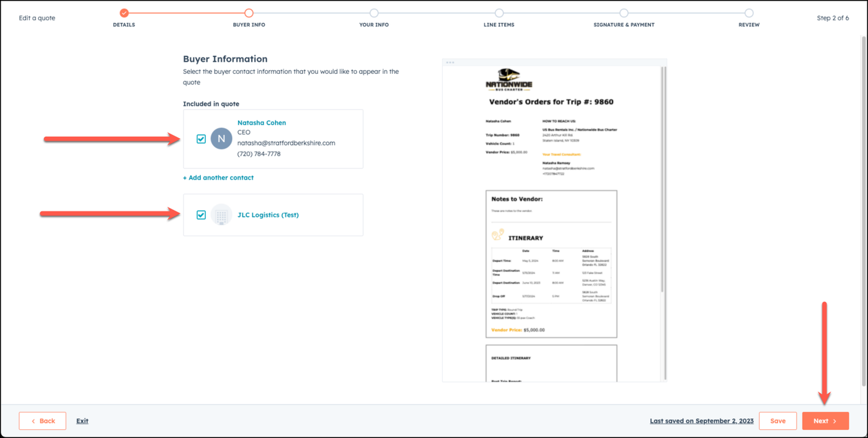
Task: Click the Included in quote label
Action: [x=211, y=104]
